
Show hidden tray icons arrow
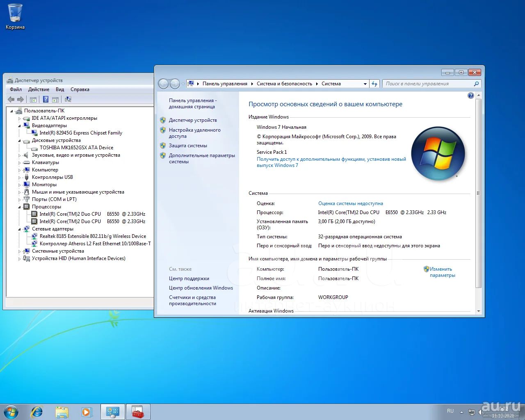tap(461, 412)
